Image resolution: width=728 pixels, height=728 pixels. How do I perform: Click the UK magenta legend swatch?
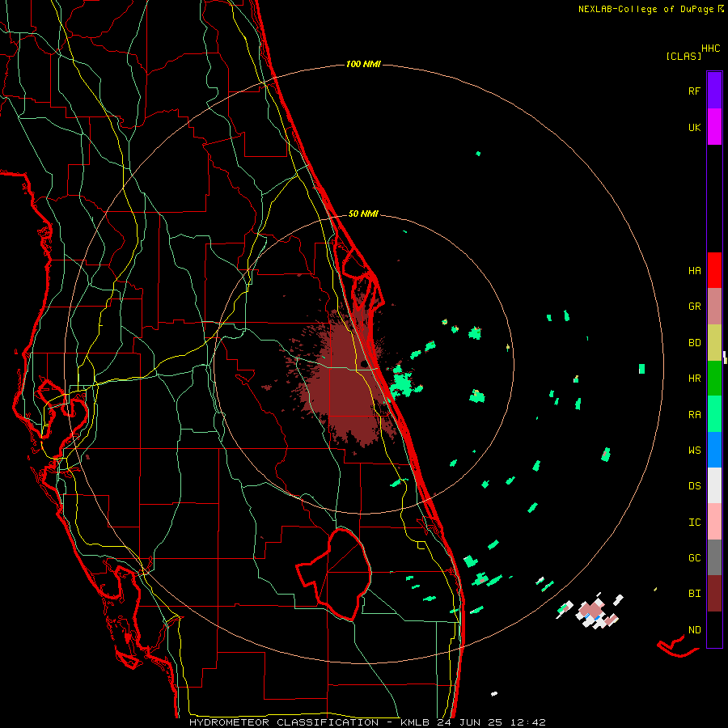(714, 127)
